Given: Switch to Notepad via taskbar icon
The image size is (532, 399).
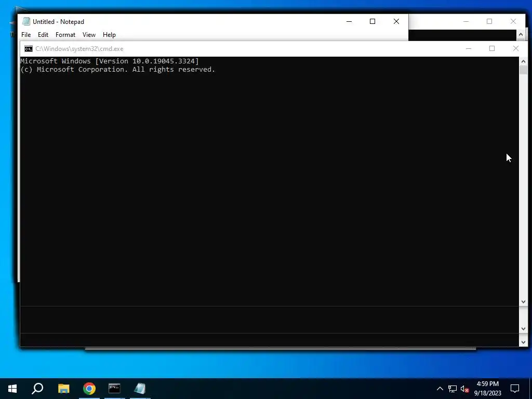Looking at the screenshot, I should 140,389.
